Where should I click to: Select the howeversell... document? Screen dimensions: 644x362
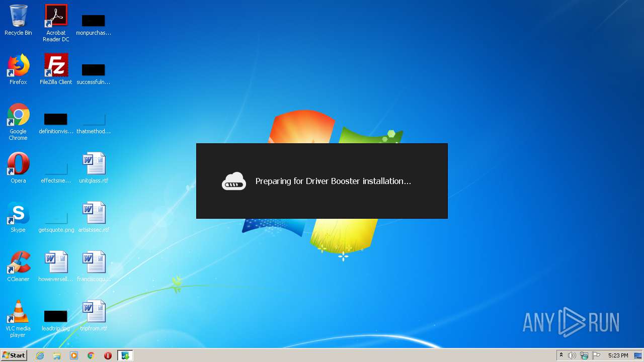point(56,266)
